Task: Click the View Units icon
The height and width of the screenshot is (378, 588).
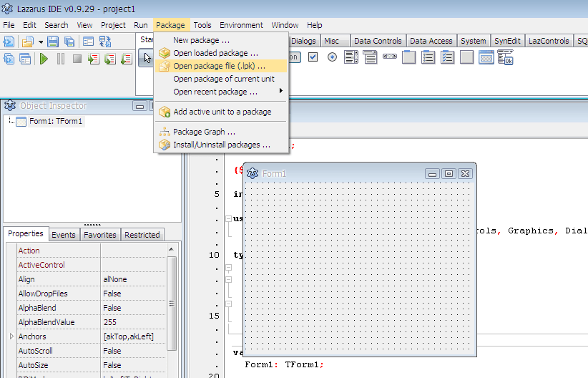Action: tap(9, 59)
